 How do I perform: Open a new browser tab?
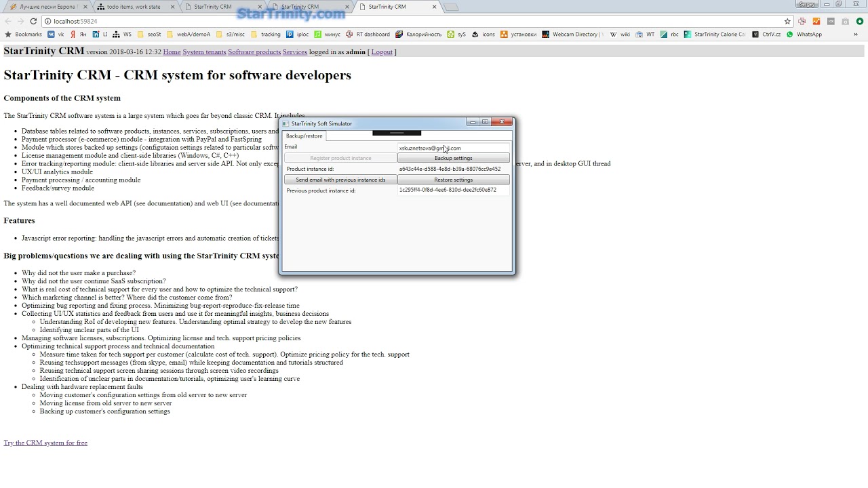(x=451, y=7)
